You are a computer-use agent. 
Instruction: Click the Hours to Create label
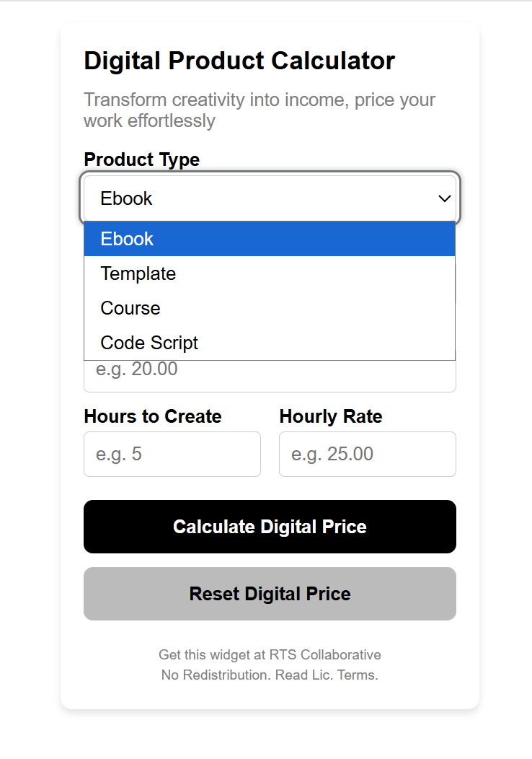(x=153, y=416)
